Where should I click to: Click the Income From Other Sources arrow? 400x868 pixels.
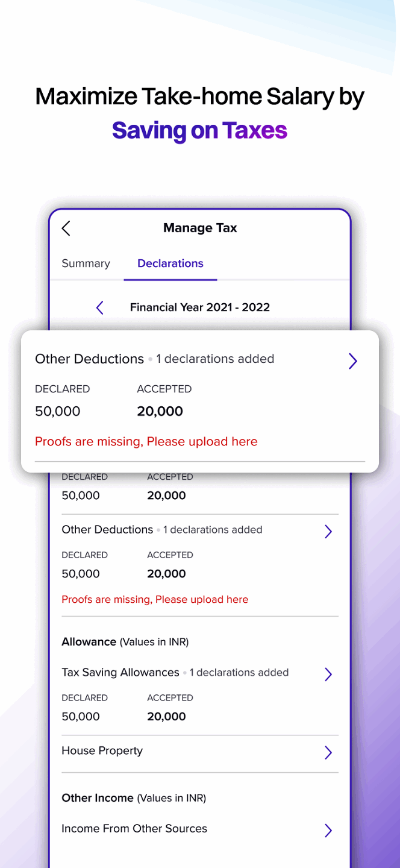click(x=328, y=831)
